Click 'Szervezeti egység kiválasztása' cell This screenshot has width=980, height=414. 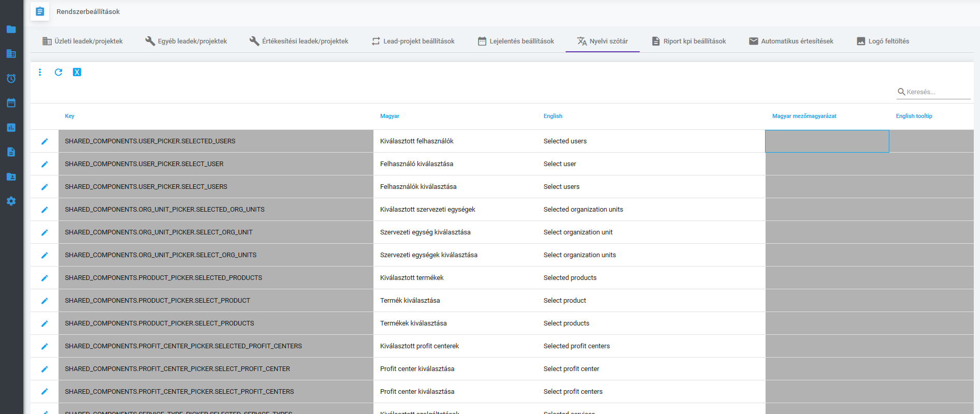[x=455, y=232]
